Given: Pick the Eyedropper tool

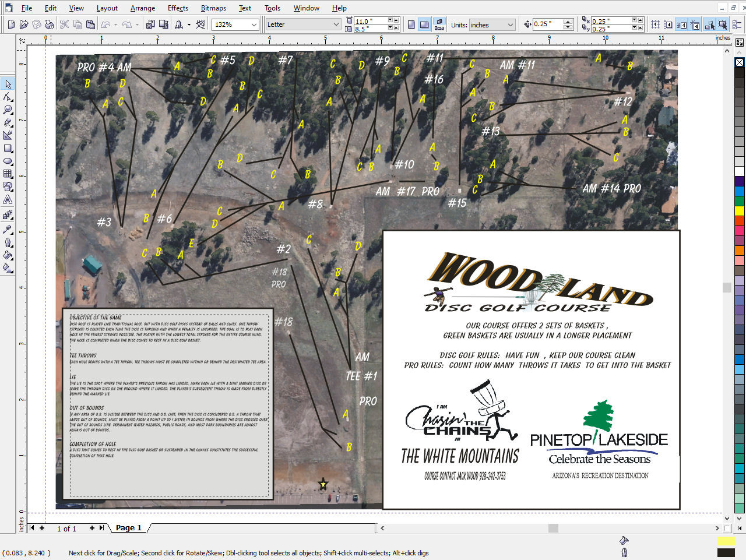Looking at the screenshot, I should coord(8,229).
